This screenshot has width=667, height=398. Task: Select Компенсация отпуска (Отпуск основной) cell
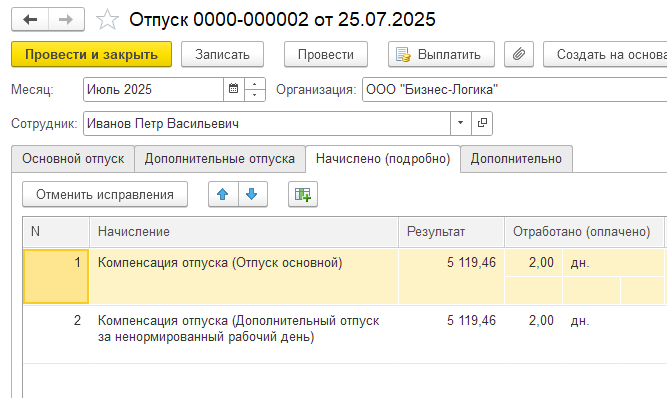click(244, 276)
